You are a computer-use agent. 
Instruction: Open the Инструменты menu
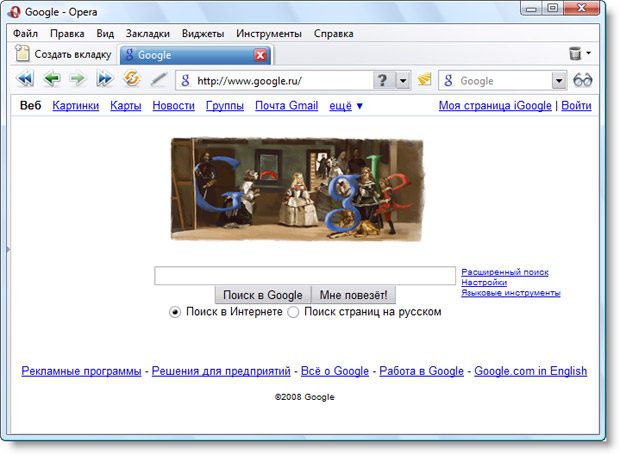point(269,34)
